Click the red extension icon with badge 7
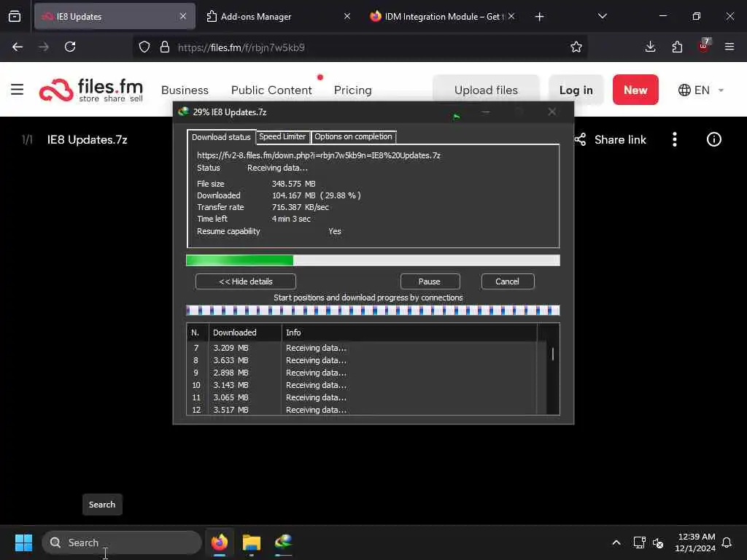The image size is (747, 560). point(704,46)
